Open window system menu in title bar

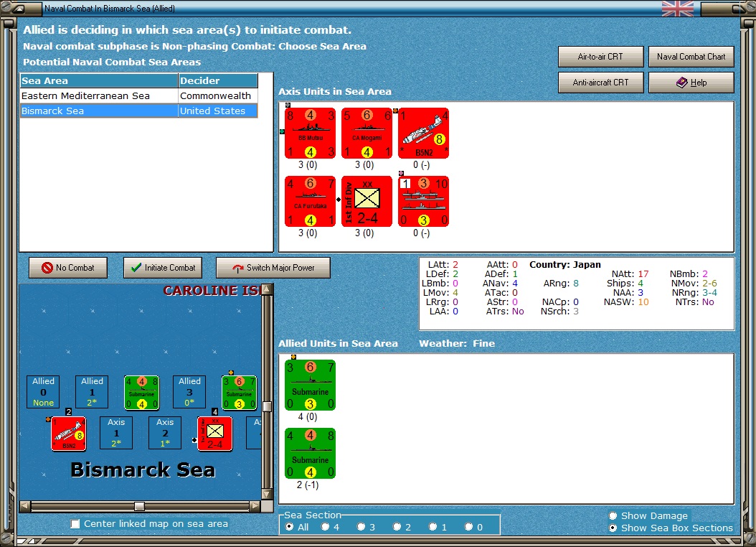[20, 8]
